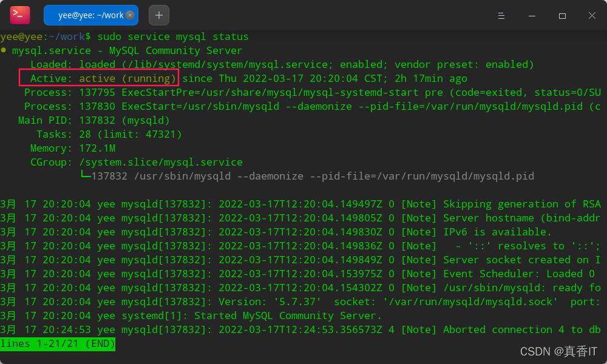Click log line 'Aborted connection 4 to db'
Image resolution: width=607 pixels, height=364 pixels.
coord(300,329)
